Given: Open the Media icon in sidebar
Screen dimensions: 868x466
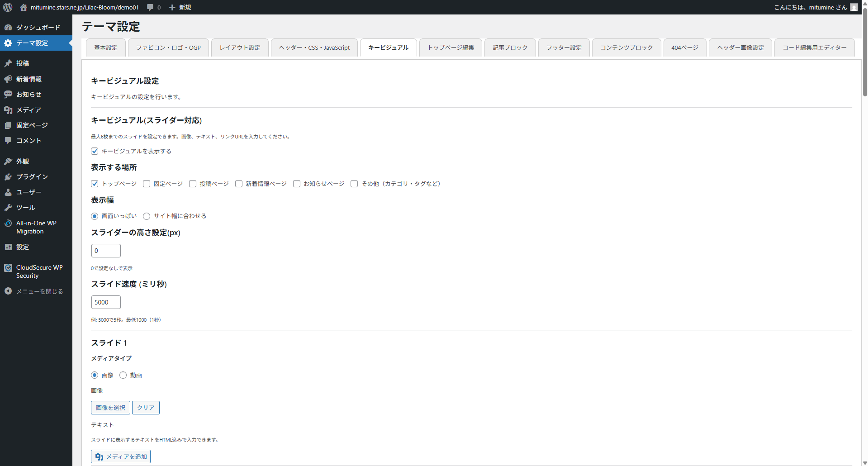Looking at the screenshot, I should 8,110.
